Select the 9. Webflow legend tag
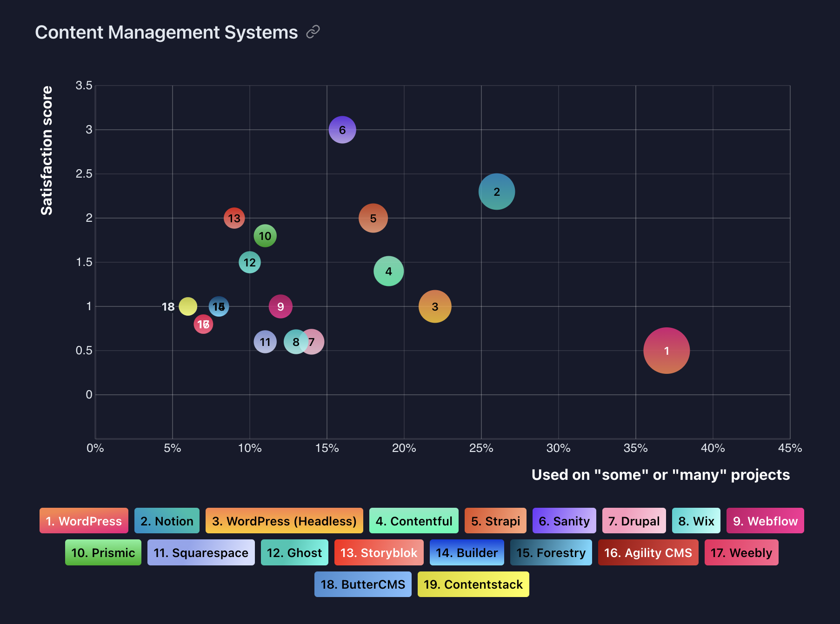Screen dimensions: 840x624 click(765, 521)
